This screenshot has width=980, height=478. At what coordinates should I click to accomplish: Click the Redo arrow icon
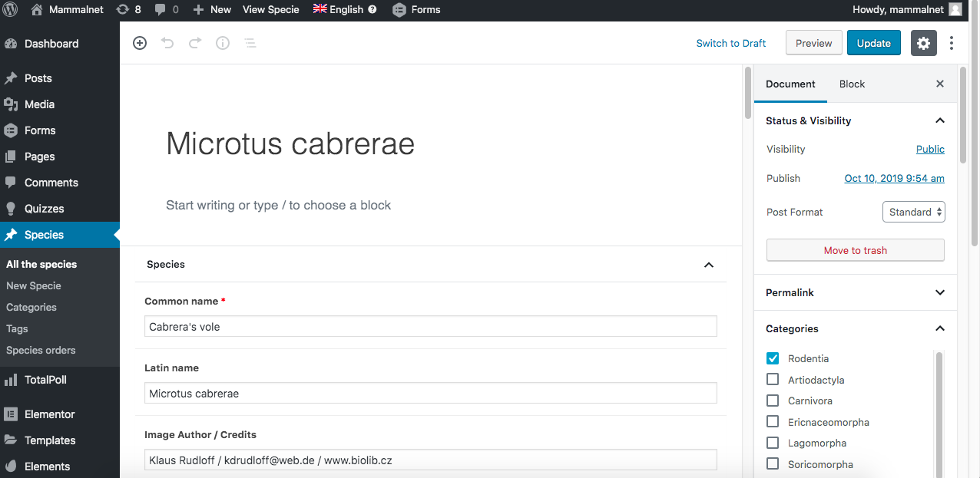point(195,44)
